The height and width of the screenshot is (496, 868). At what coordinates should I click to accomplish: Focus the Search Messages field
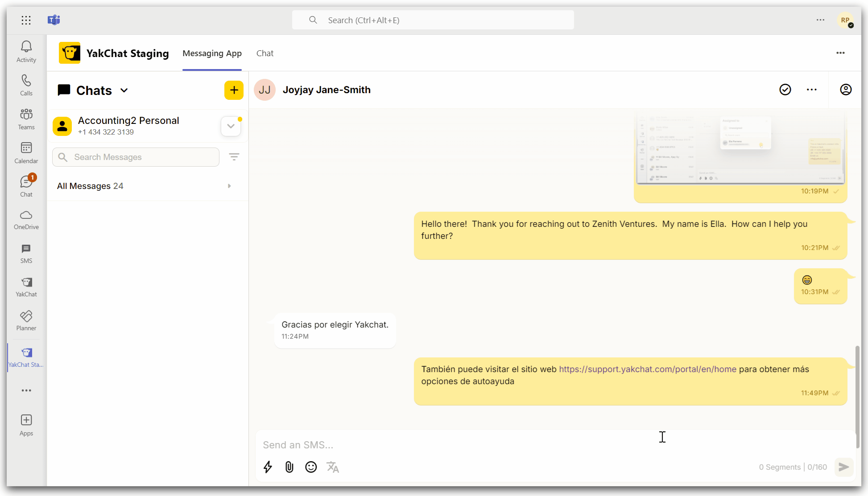[x=136, y=157]
